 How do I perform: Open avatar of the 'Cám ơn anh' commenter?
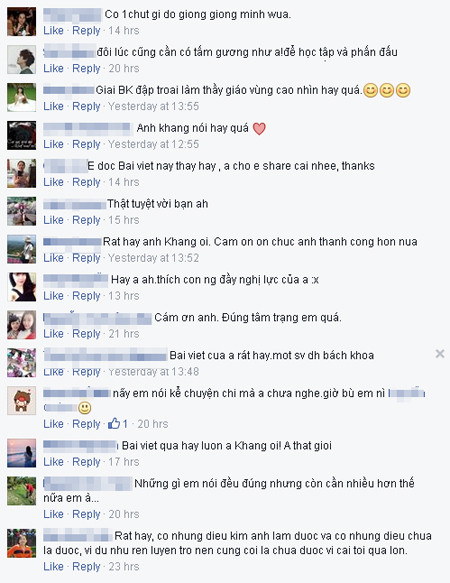22,325
